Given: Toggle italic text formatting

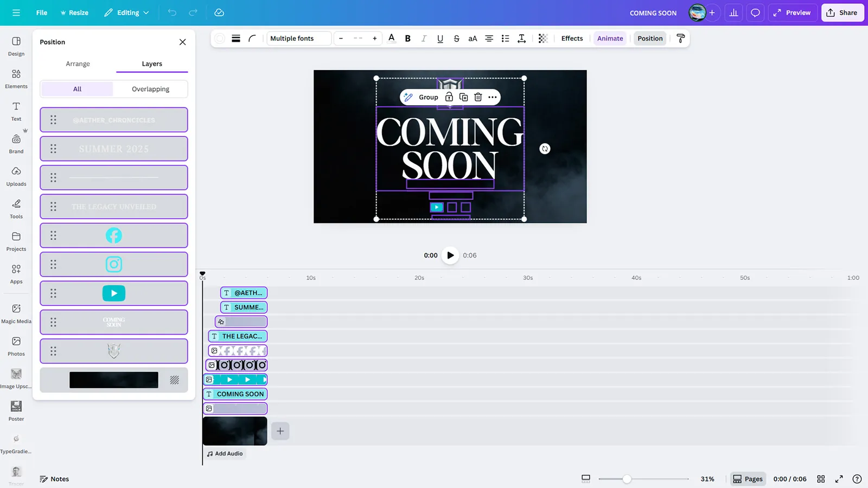Looking at the screenshot, I should pyautogui.click(x=424, y=38).
